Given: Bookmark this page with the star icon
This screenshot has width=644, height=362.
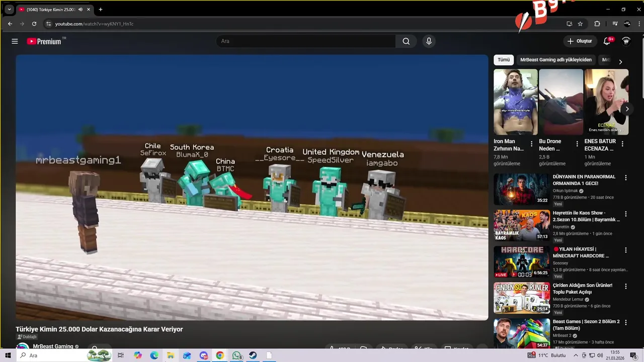Looking at the screenshot, I should click(x=580, y=24).
